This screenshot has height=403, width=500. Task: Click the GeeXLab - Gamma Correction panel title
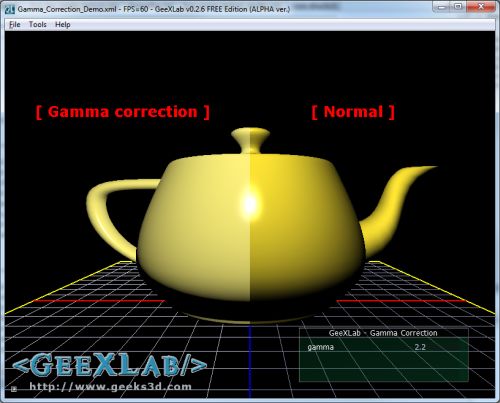(x=383, y=333)
